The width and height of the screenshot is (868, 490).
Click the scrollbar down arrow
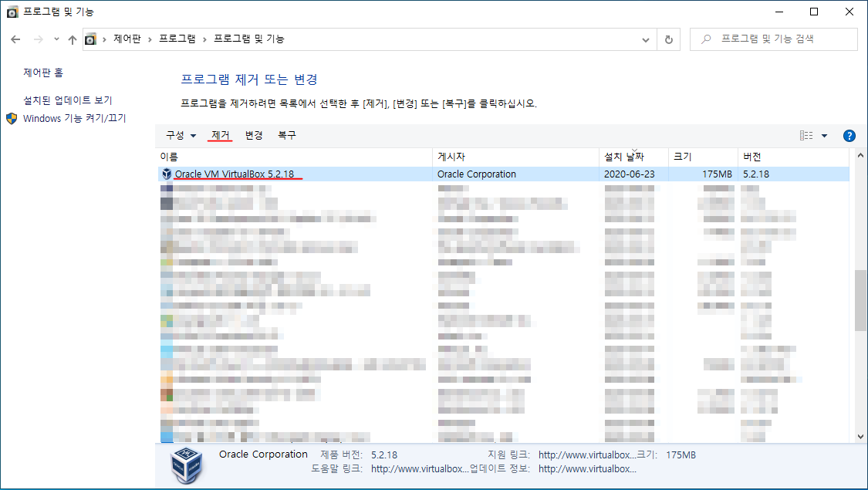860,437
